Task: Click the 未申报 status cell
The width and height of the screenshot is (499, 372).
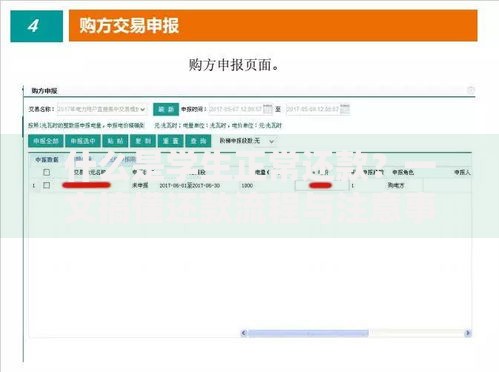Action: (x=140, y=185)
